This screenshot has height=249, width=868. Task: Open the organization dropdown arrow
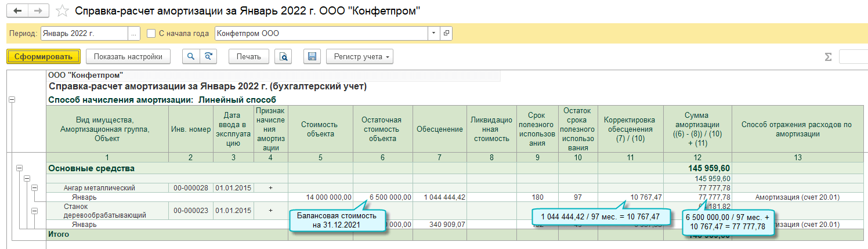[433, 34]
